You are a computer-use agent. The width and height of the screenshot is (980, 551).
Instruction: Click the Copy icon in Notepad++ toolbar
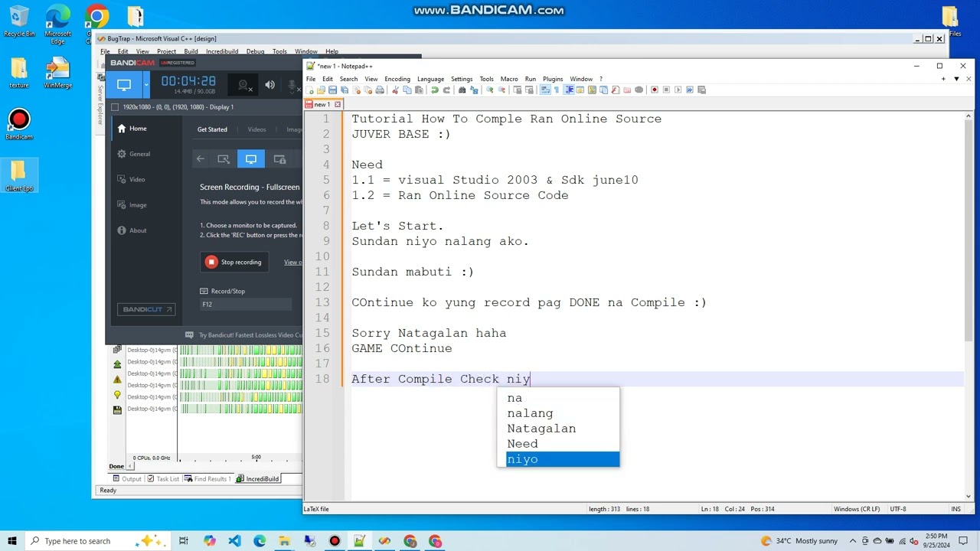[407, 90]
